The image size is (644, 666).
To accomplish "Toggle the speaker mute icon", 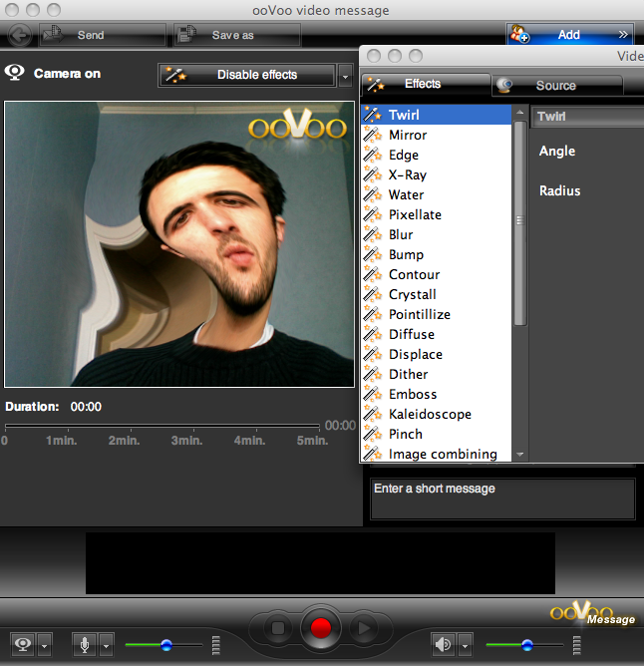I will pyautogui.click(x=443, y=645).
